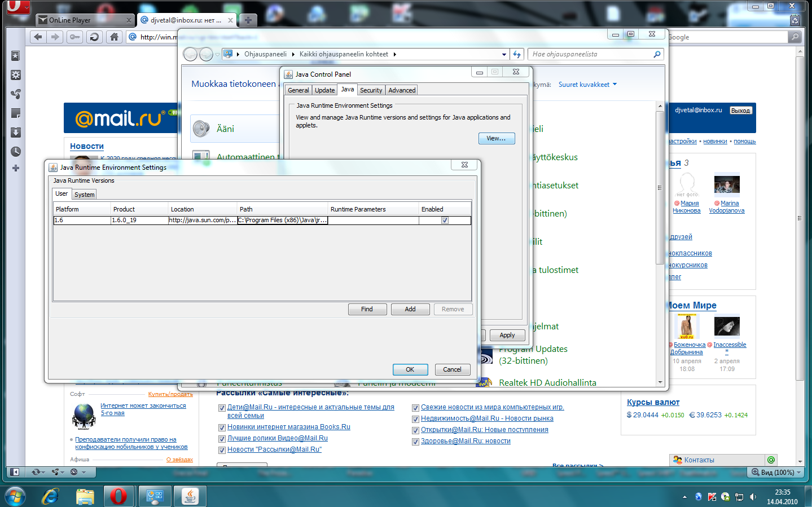Click the volume speaker icon in system tray
This screenshot has height=507, width=812.
click(753, 497)
